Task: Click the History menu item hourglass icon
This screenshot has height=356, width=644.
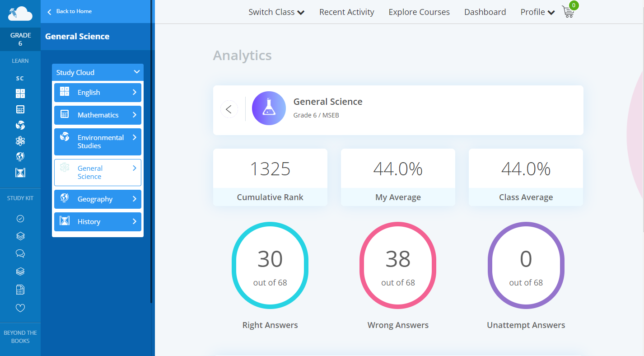Action: click(65, 220)
